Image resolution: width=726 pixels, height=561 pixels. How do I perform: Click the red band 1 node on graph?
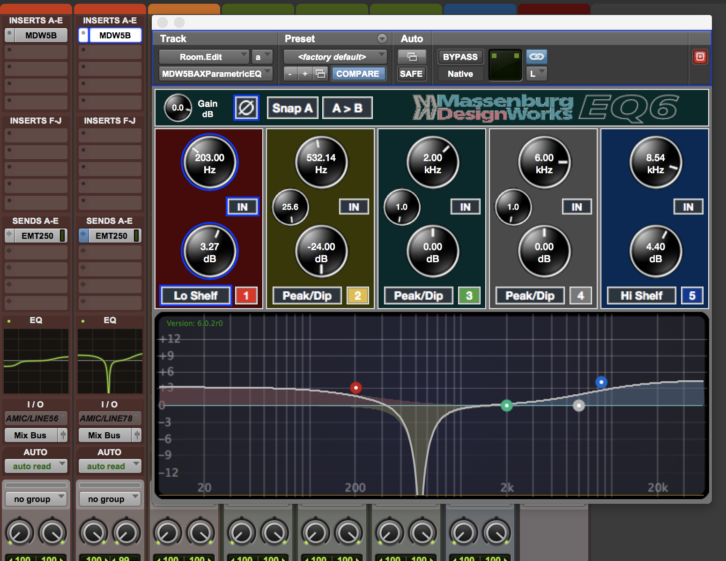coord(356,387)
